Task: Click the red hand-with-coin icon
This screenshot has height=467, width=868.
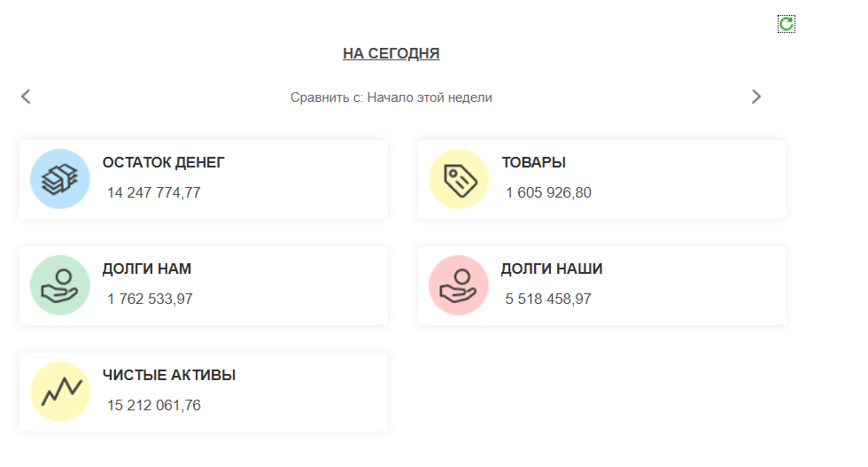Action: coord(459,285)
